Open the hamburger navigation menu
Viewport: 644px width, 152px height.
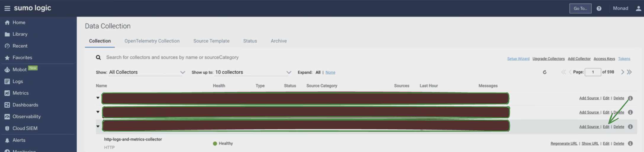pos(7,8)
